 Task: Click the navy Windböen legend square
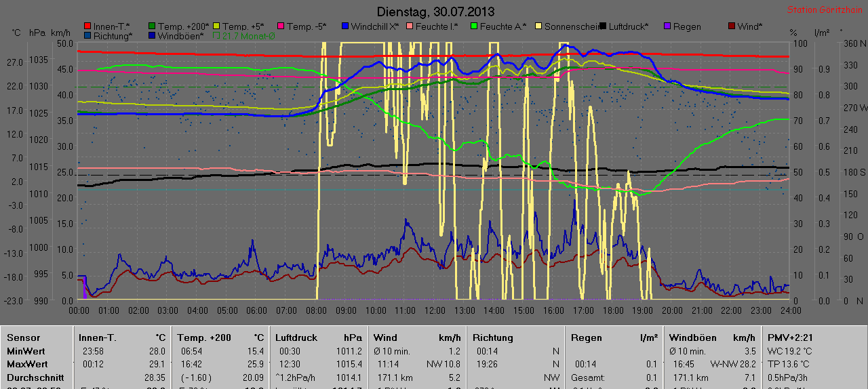(153, 36)
